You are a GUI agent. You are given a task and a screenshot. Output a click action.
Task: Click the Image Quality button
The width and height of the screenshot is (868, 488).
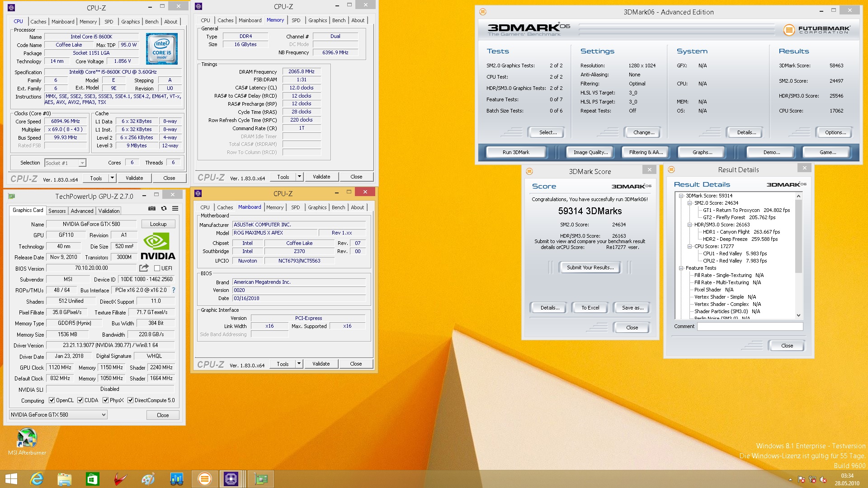tap(590, 152)
